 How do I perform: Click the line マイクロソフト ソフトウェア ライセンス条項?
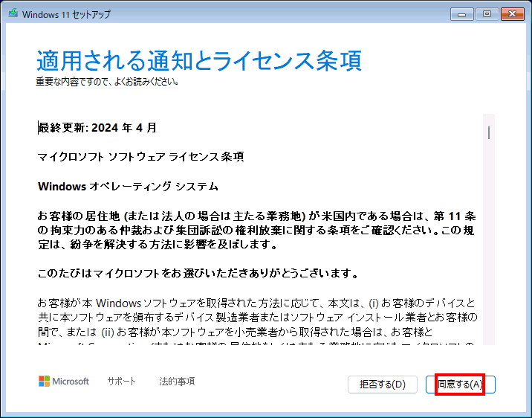tap(141, 157)
